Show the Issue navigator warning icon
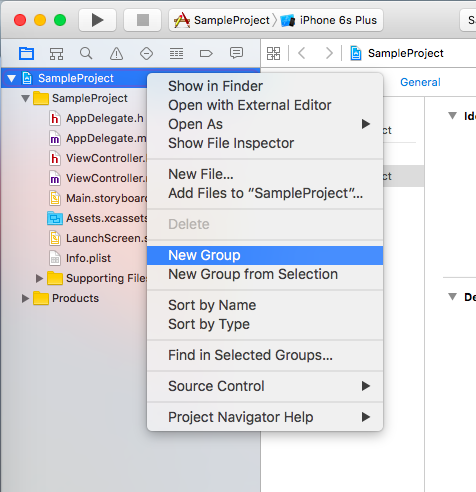Image resolution: width=476 pixels, height=492 pixels. pyautogui.click(x=116, y=53)
